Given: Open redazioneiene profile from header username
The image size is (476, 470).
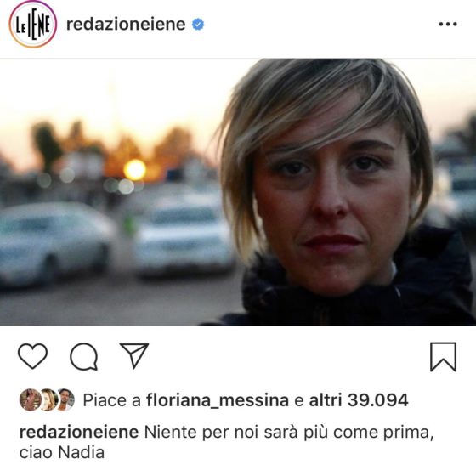Looking at the screenshot, I should (x=126, y=25).
